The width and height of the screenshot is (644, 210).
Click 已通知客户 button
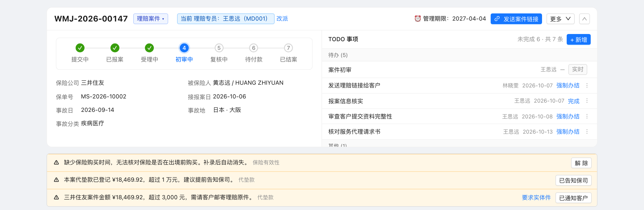(x=573, y=198)
